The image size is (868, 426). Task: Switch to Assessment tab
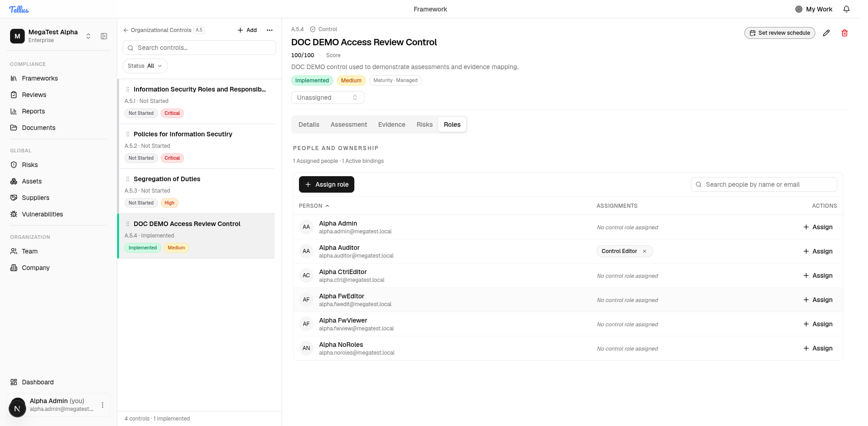click(x=349, y=124)
